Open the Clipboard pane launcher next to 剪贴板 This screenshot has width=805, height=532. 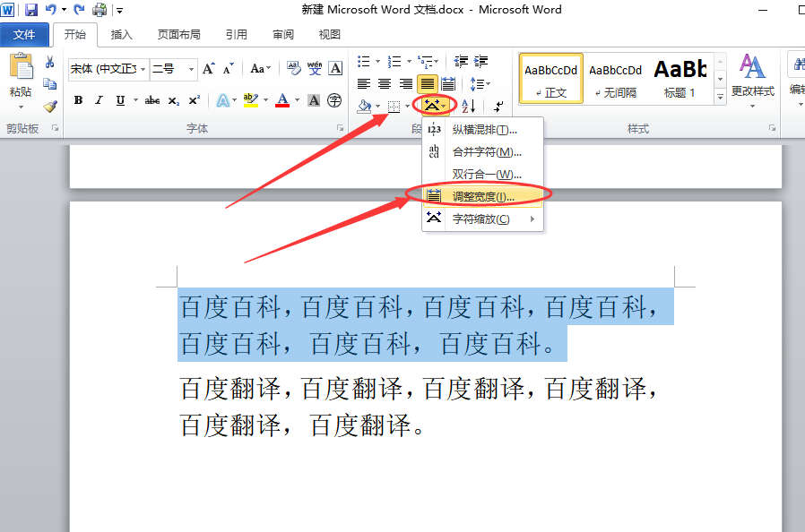click(x=55, y=128)
